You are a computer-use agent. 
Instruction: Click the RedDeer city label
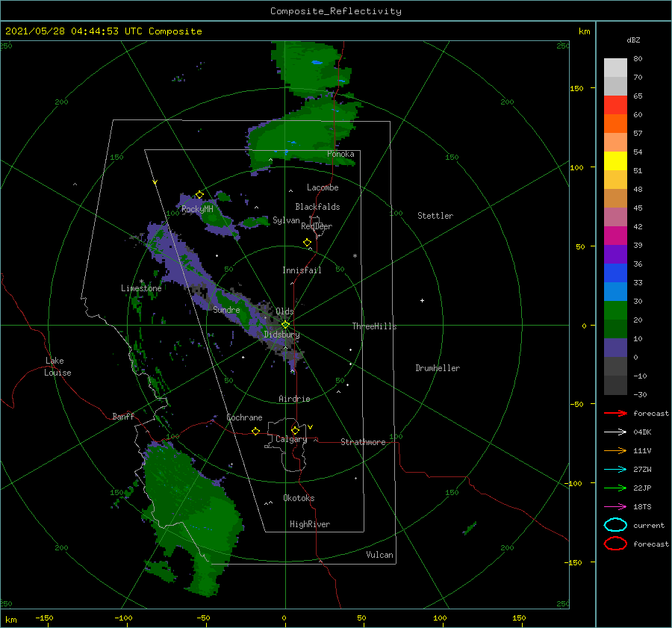(x=317, y=226)
